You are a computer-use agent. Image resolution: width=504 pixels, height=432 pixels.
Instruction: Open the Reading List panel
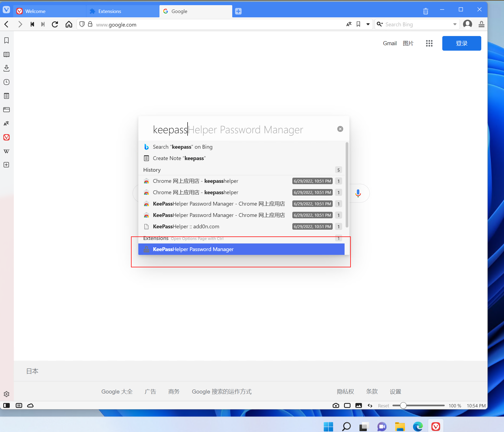coord(6,54)
